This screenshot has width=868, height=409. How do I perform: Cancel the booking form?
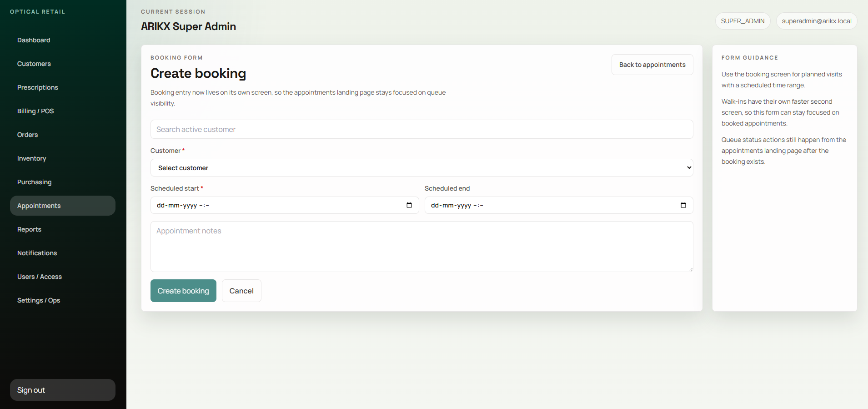241,291
